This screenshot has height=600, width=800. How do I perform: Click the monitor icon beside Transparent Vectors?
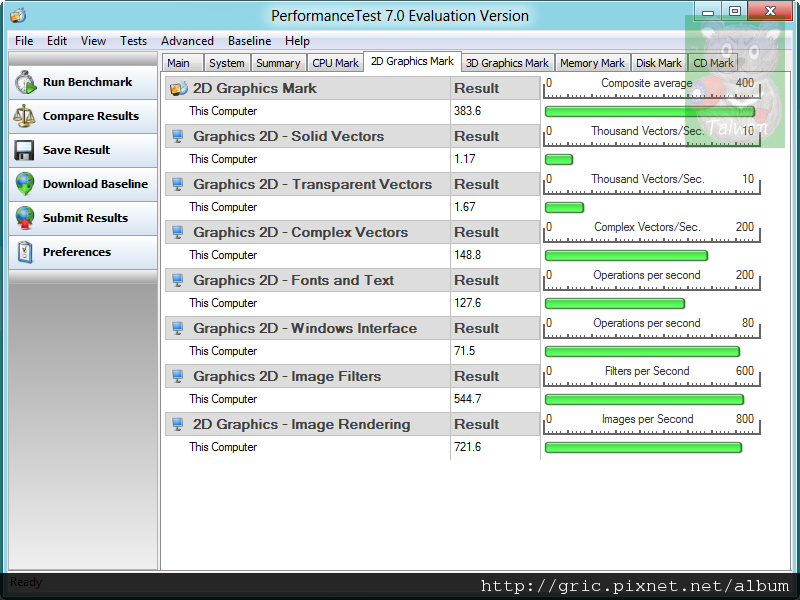click(178, 184)
